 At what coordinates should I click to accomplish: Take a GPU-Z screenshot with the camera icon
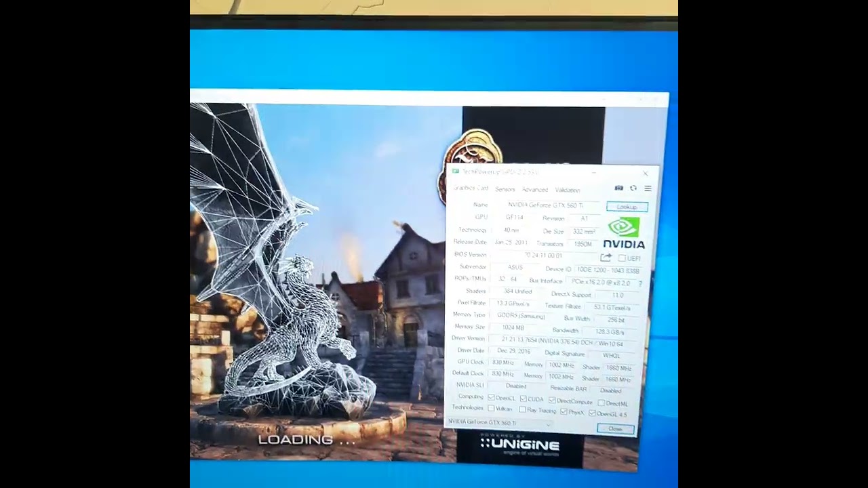pos(618,188)
